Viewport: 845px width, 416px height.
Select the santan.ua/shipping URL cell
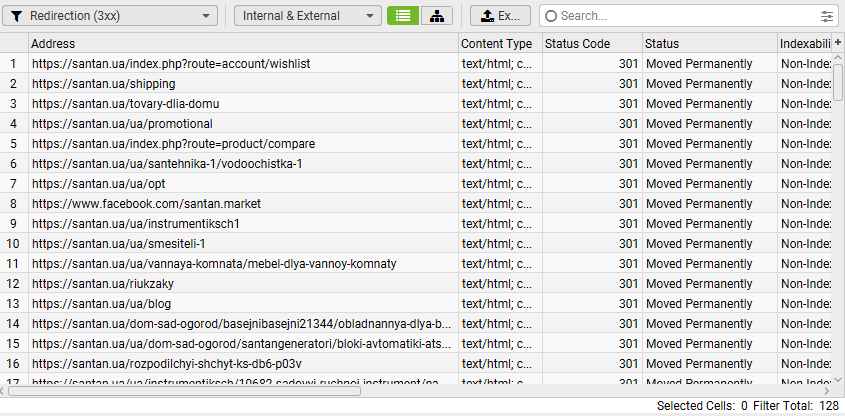click(104, 84)
